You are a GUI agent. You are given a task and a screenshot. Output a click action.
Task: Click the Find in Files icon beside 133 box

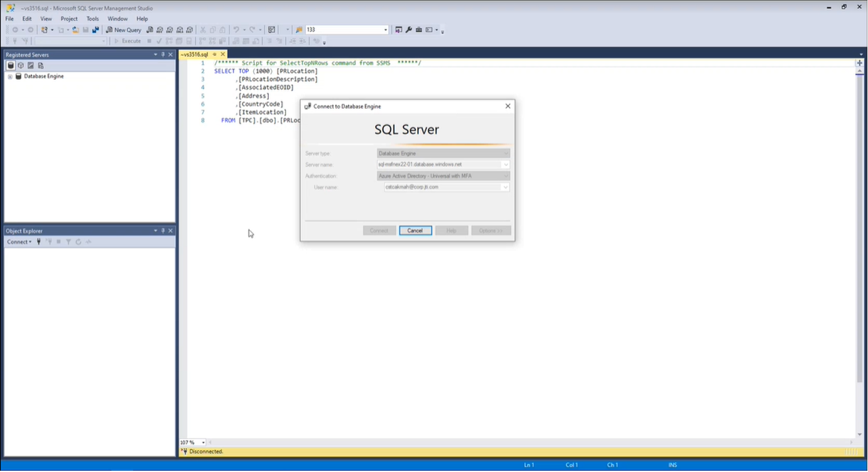(x=299, y=30)
